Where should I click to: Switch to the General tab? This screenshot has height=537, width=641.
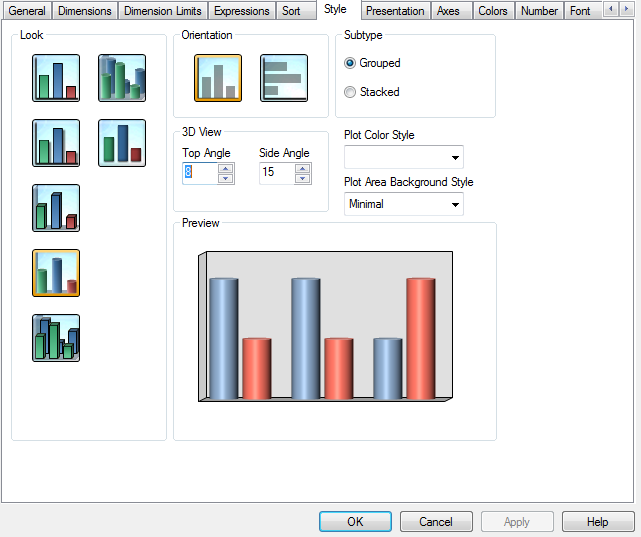[x=27, y=11]
